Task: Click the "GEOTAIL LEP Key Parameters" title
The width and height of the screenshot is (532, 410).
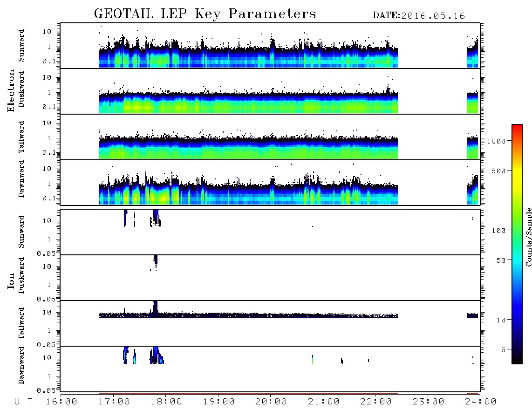Action: pyautogui.click(x=205, y=14)
